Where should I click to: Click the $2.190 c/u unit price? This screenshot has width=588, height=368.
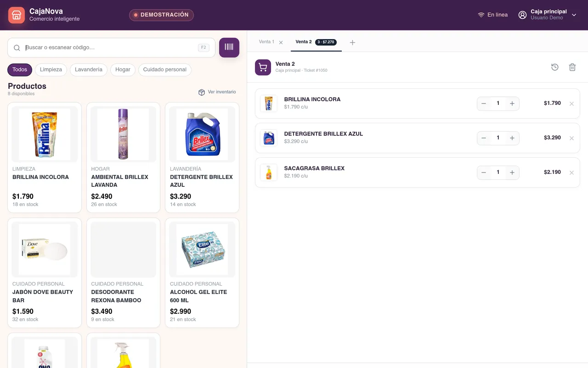tap(296, 176)
